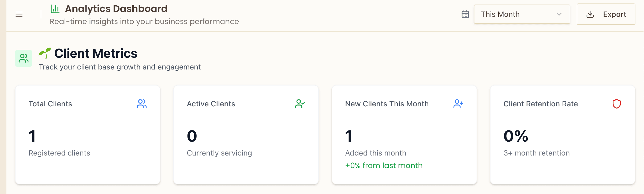Click the Client Metrics section heading
This screenshot has width=644, height=194.
96,53
